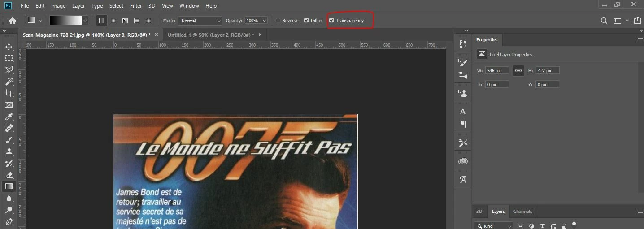Choose the Reflected Gradient style
Image resolution: width=644 pixels, height=229 pixels.
137,21
